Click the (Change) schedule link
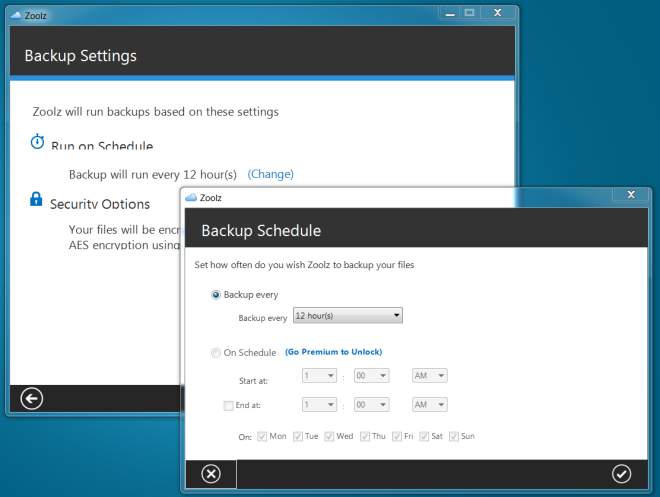This screenshot has height=497, width=660. point(270,174)
